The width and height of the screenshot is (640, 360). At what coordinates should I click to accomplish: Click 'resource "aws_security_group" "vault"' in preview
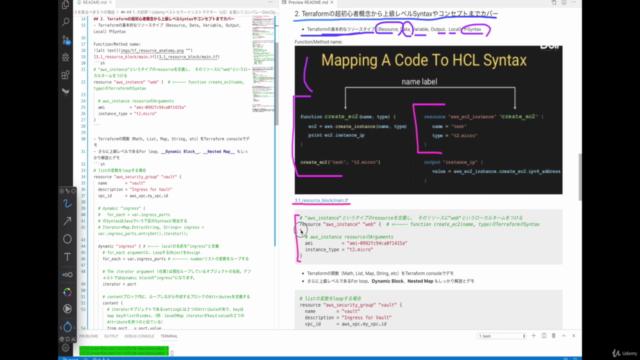click(x=351, y=305)
